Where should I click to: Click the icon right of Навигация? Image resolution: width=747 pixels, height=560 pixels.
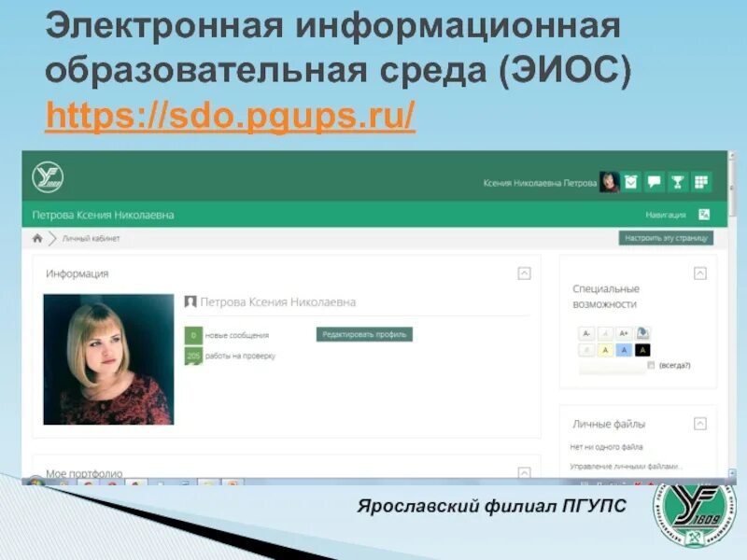coord(704,215)
